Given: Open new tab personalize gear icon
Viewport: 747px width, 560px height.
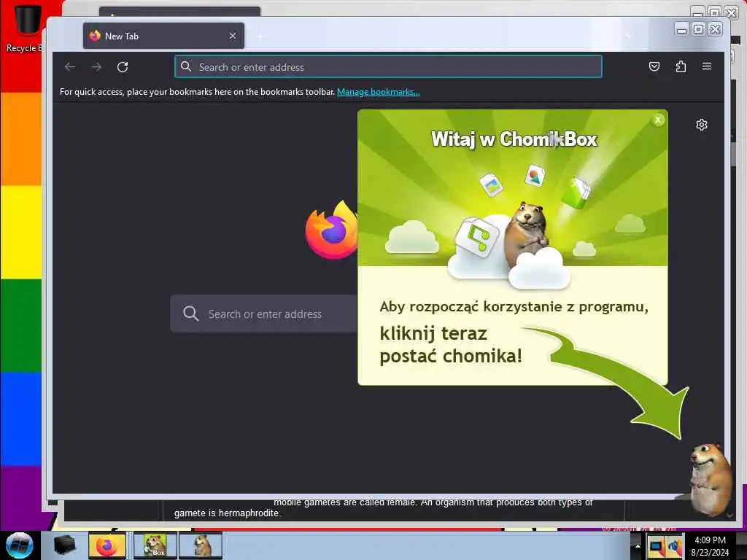Looking at the screenshot, I should pyautogui.click(x=701, y=125).
